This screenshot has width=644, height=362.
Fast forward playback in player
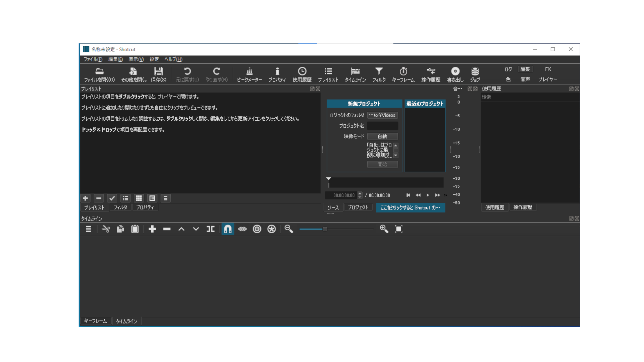pyautogui.click(x=437, y=195)
